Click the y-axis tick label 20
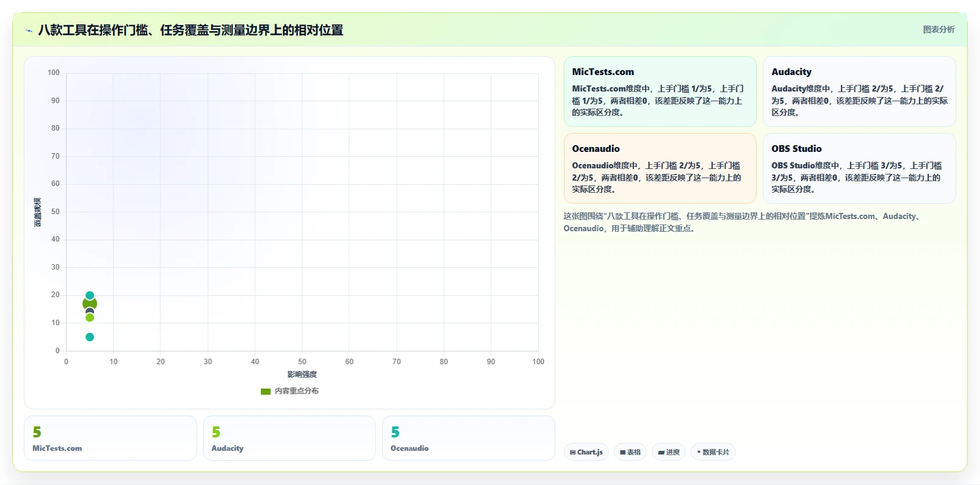This screenshot has height=485, width=980. 56,295
